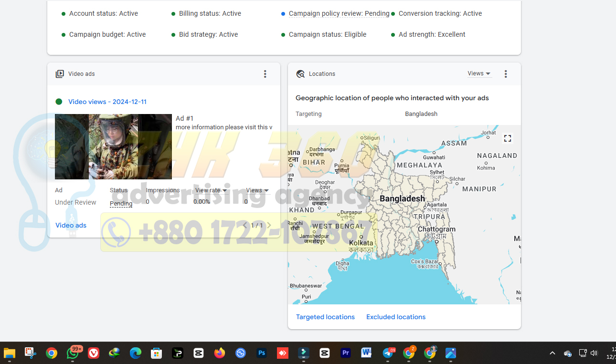Open Firefox from the taskbar

pos(220,353)
